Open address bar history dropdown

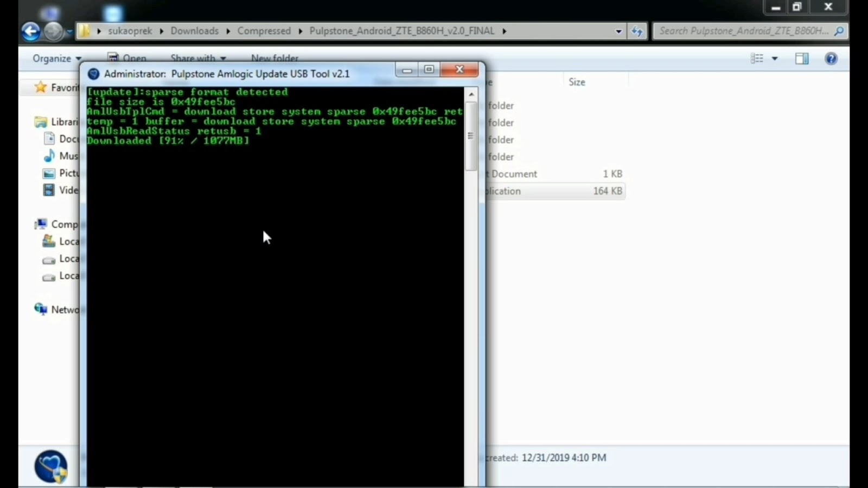(x=618, y=31)
